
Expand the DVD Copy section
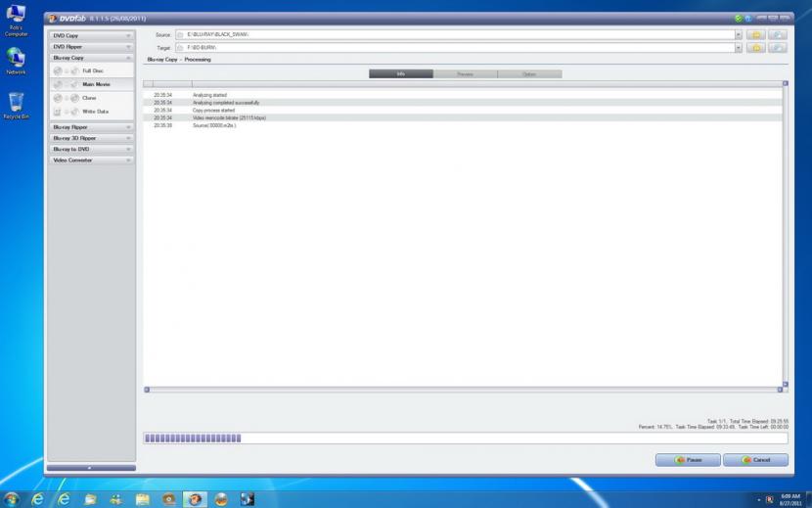click(x=92, y=36)
